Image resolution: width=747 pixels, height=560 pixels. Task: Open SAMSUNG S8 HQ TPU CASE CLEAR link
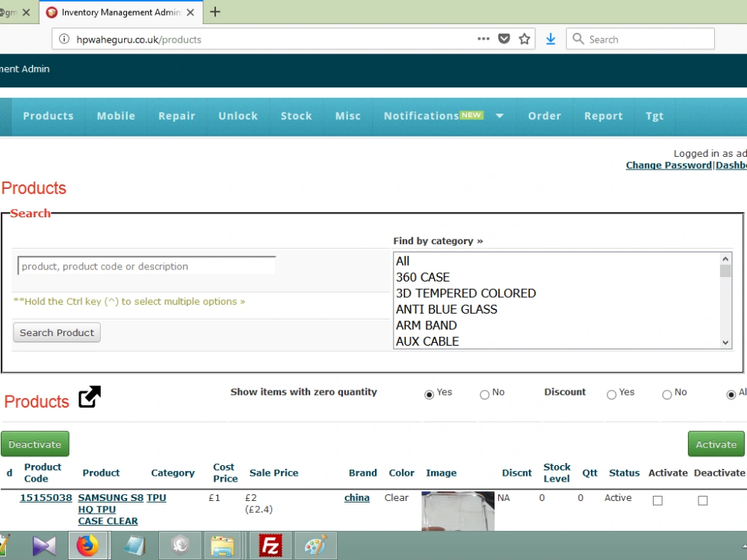111,509
